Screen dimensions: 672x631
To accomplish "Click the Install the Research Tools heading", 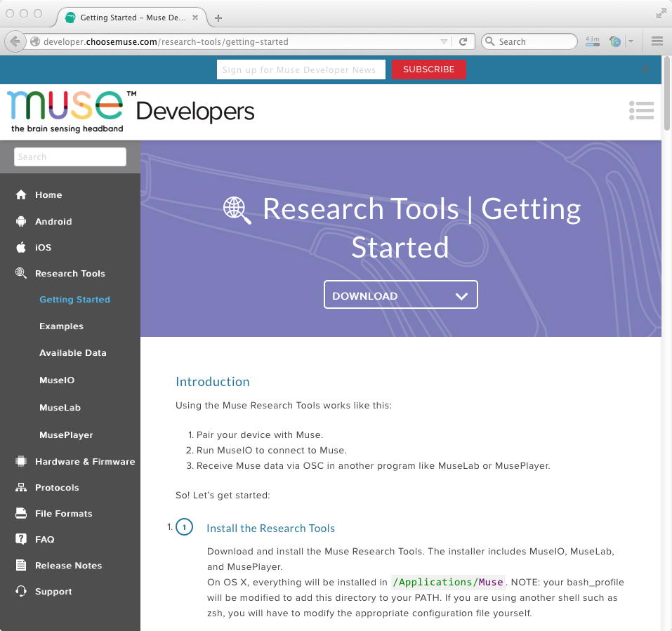I will pyautogui.click(x=270, y=529).
